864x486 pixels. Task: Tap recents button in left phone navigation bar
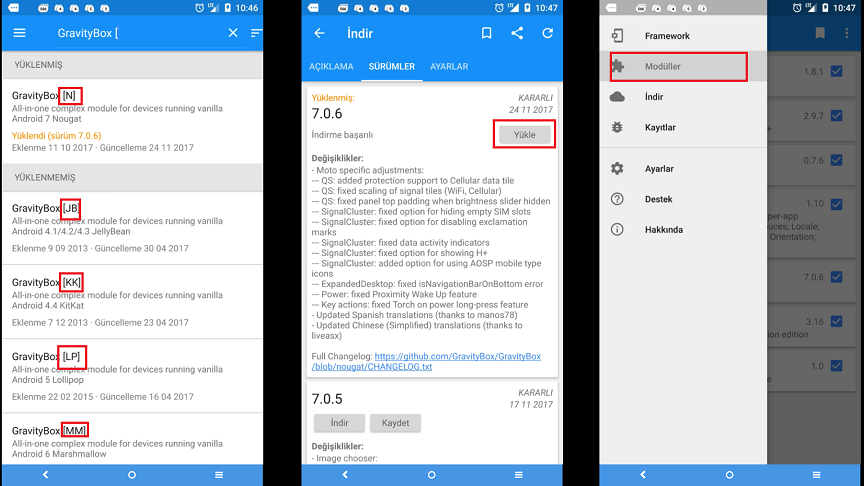[219, 474]
